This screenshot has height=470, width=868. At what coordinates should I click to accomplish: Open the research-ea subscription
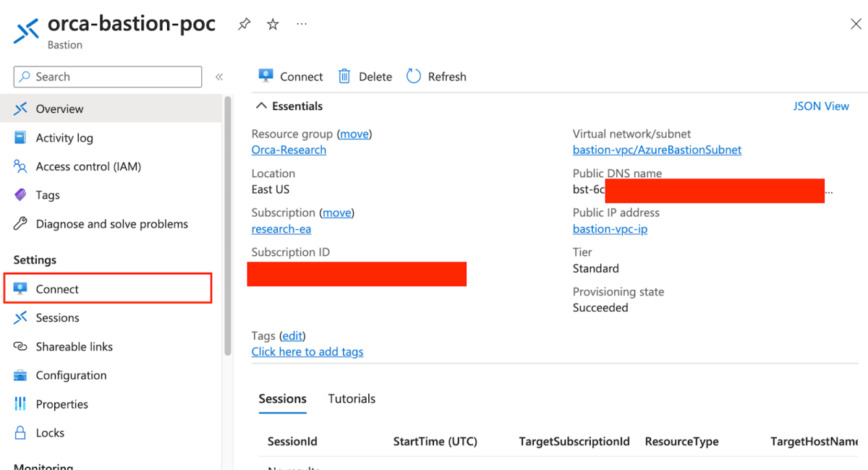pos(281,229)
